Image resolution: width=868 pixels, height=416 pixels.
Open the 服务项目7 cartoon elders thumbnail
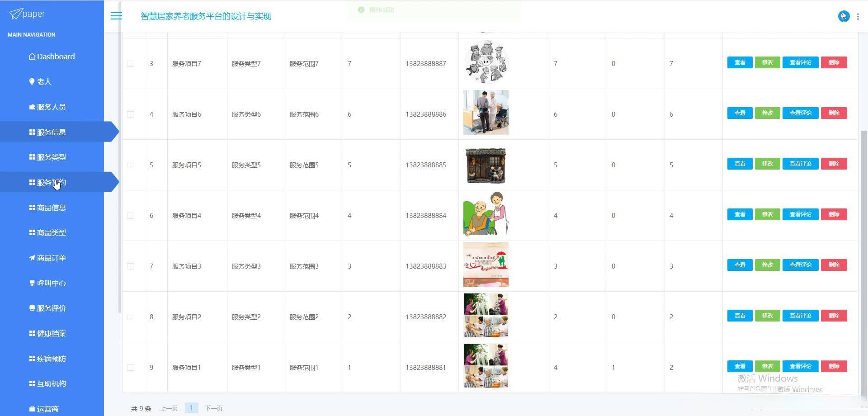click(x=486, y=62)
